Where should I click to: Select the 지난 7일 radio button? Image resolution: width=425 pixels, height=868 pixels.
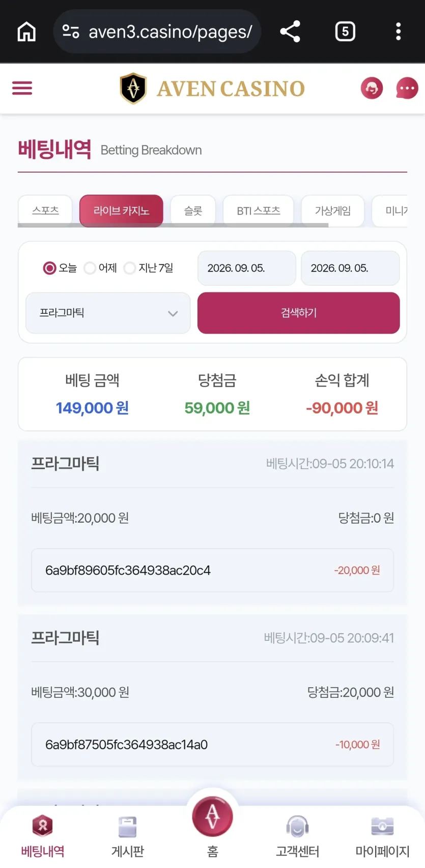[x=130, y=268]
